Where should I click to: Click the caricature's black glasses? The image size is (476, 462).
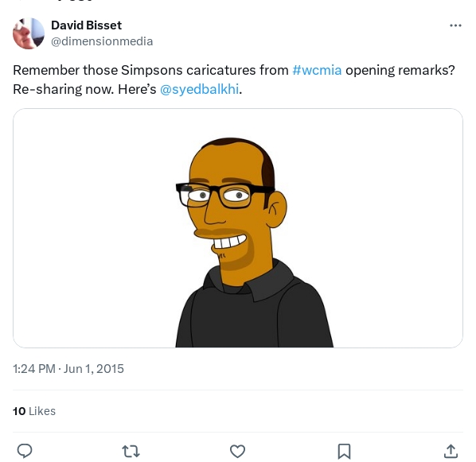[x=224, y=194]
